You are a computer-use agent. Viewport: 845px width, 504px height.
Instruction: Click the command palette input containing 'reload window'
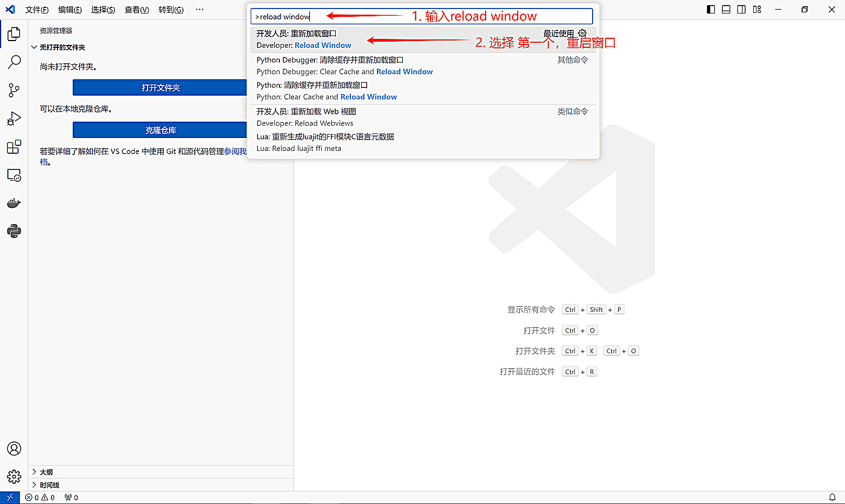pos(422,16)
